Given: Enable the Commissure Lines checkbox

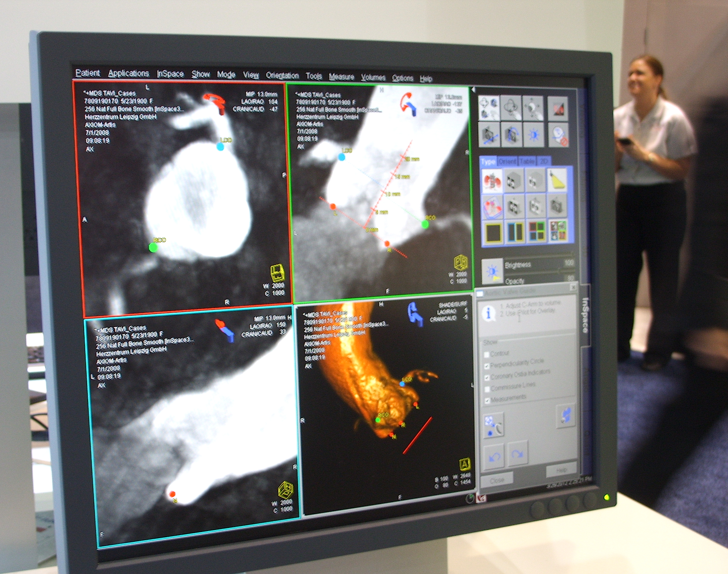Looking at the screenshot, I should pos(487,389).
